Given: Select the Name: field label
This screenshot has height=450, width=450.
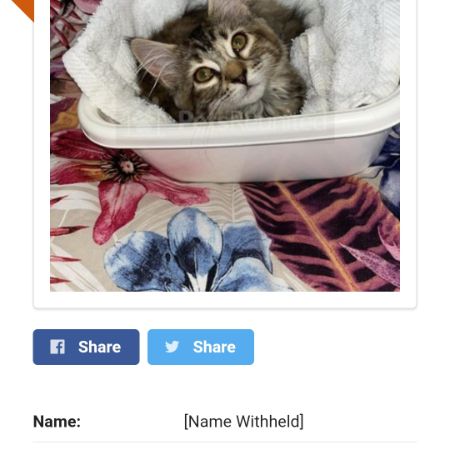Looking at the screenshot, I should pyautogui.click(x=57, y=422).
